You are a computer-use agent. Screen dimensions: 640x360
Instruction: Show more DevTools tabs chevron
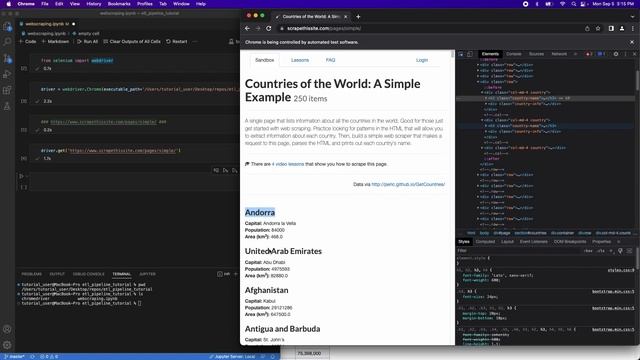(576, 54)
